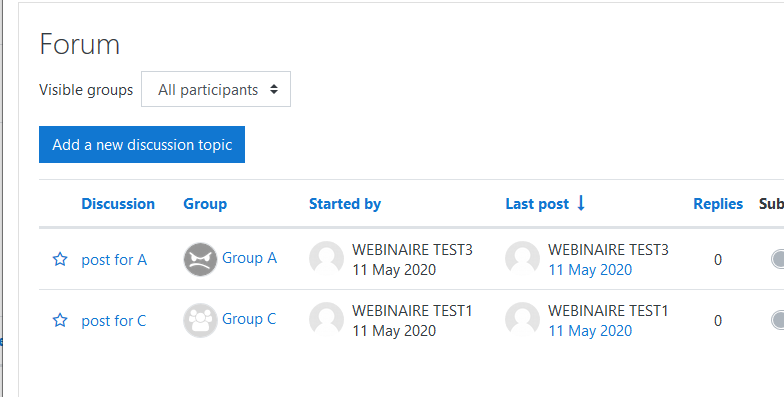Click the Group A angry face icon
The height and width of the screenshot is (397, 784).
click(200, 259)
